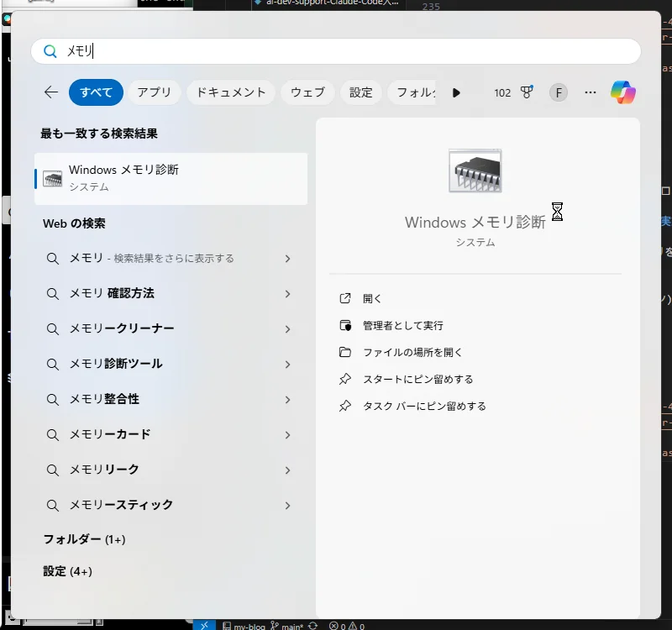Open the Copilot icon in search header
Image resolution: width=672 pixels, height=630 pixels.
pyautogui.click(x=623, y=92)
